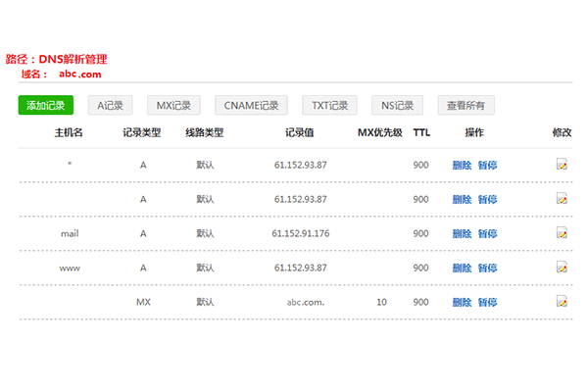Delete the MX record with 删除

[x=462, y=302]
